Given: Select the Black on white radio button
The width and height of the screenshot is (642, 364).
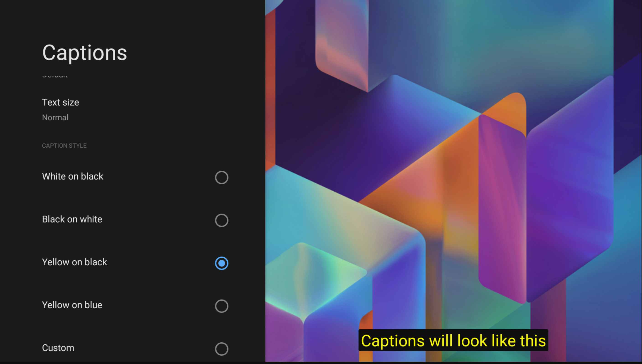Looking at the screenshot, I should pyautogui.click(x=221, y=220).
